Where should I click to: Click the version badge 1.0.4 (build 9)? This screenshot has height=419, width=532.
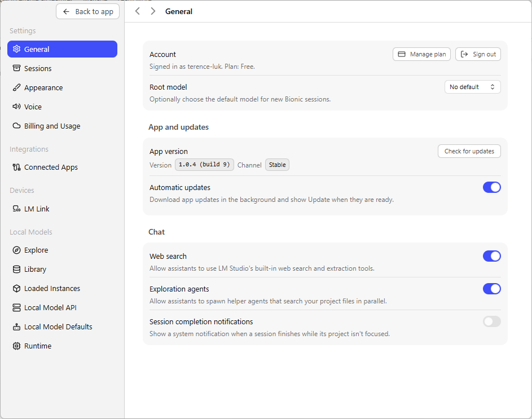(x=204, y=165)
